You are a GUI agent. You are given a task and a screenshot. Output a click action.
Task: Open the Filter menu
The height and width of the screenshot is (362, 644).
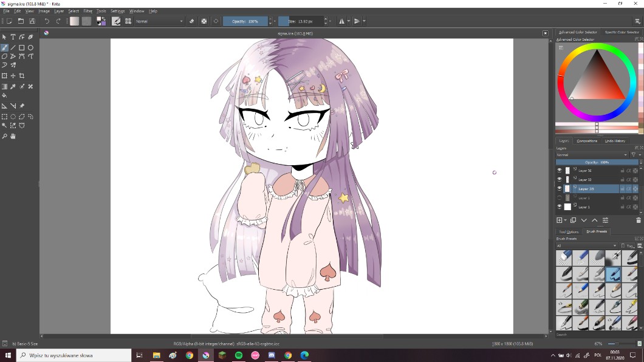pyautogui.click(x=88, y=11)
